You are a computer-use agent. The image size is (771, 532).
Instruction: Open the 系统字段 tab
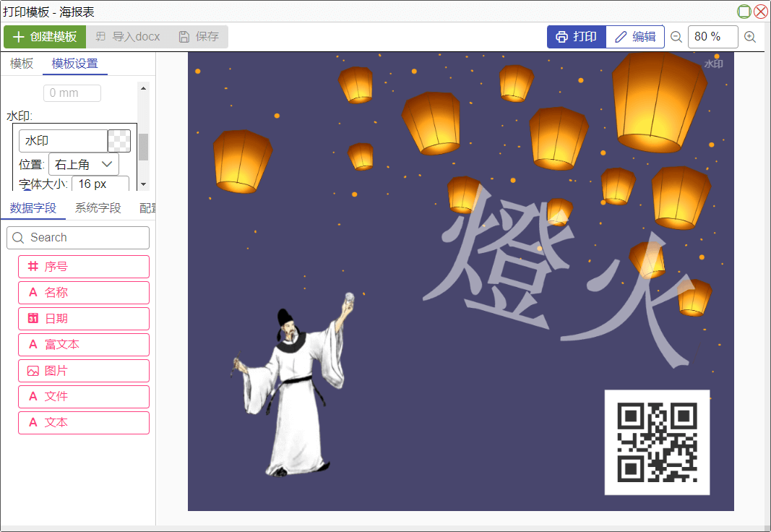98,208
